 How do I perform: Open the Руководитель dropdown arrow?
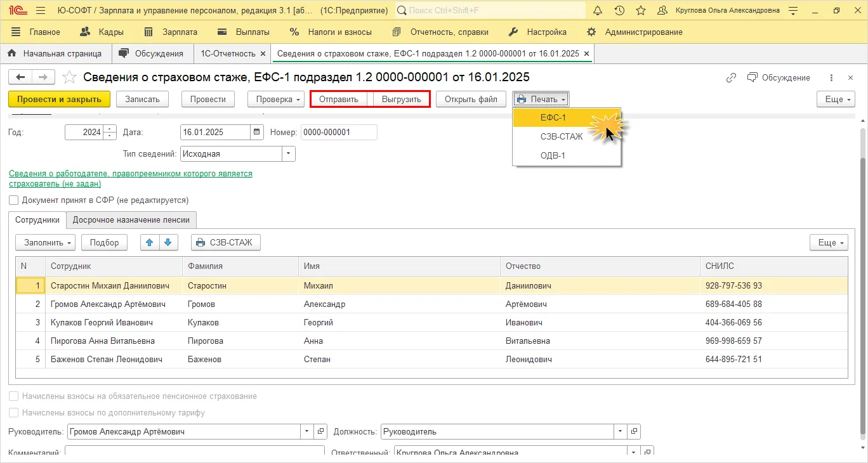click(307, 431)
